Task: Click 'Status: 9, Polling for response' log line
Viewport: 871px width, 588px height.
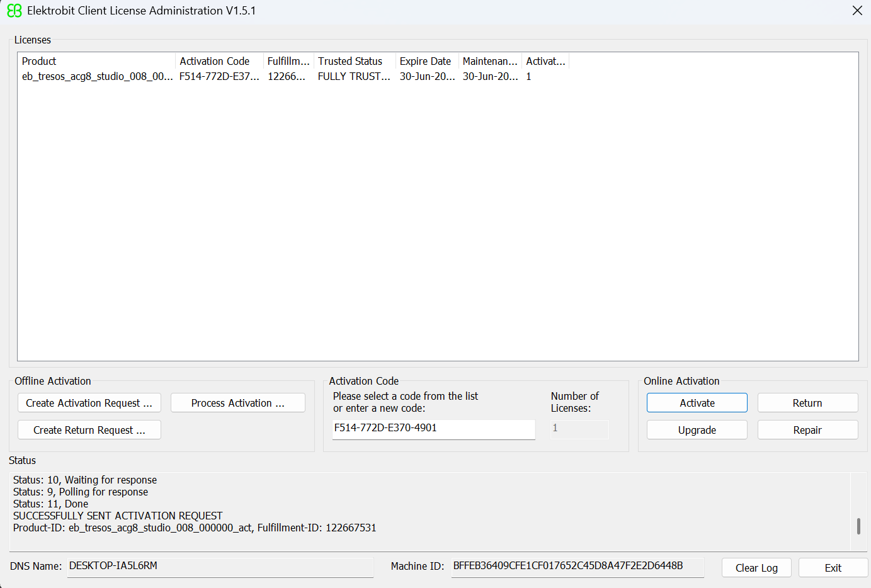Action: click(81, 492)
